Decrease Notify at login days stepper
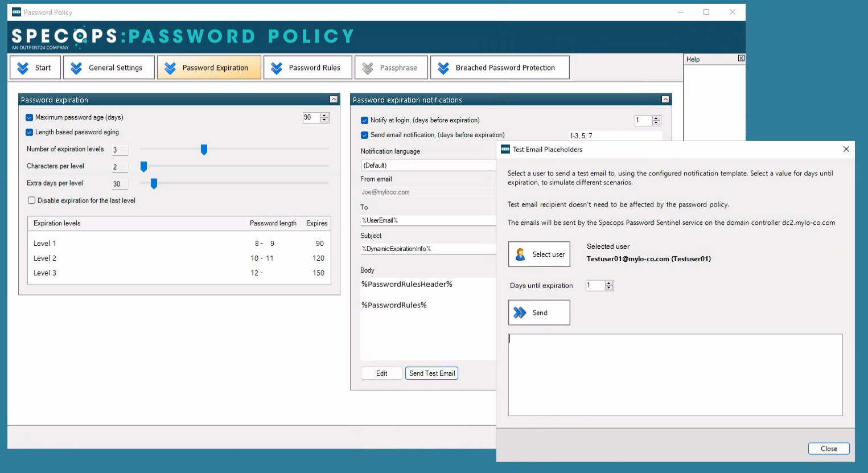 tap(656, 123)
